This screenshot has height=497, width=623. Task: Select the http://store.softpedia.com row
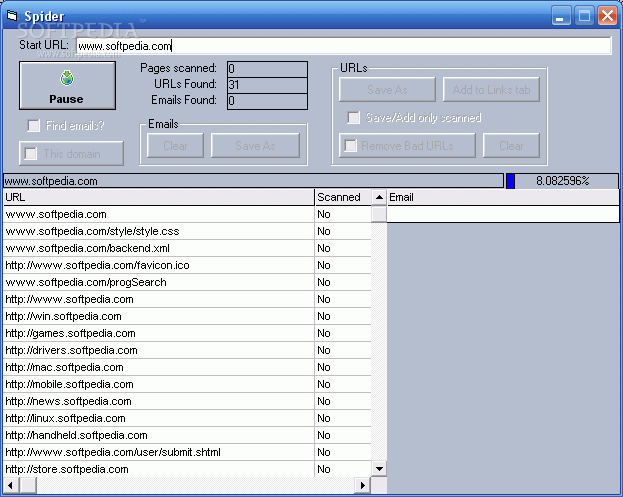coord(187,469)
